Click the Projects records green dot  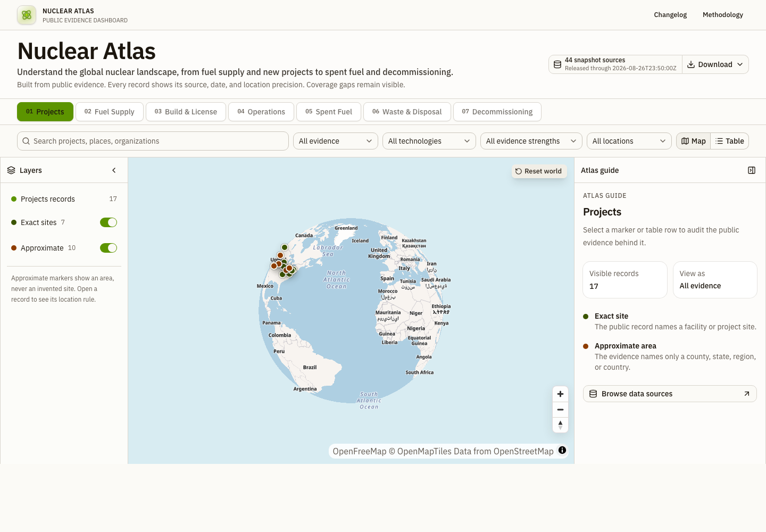coord(14,199)
